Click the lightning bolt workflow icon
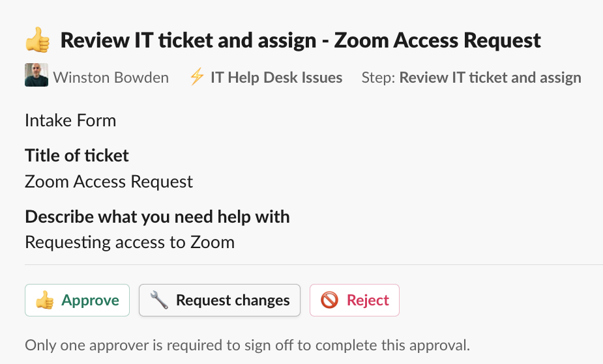 [196, 77]
